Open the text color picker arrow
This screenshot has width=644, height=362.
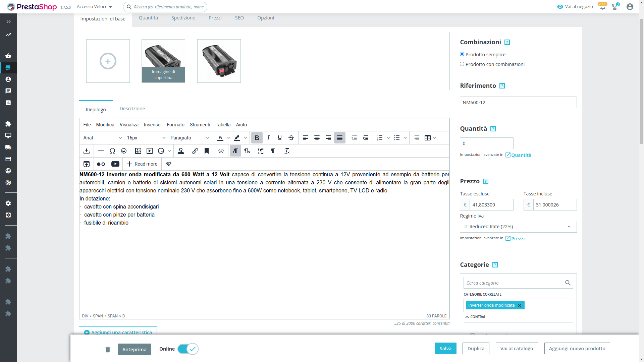228,138
